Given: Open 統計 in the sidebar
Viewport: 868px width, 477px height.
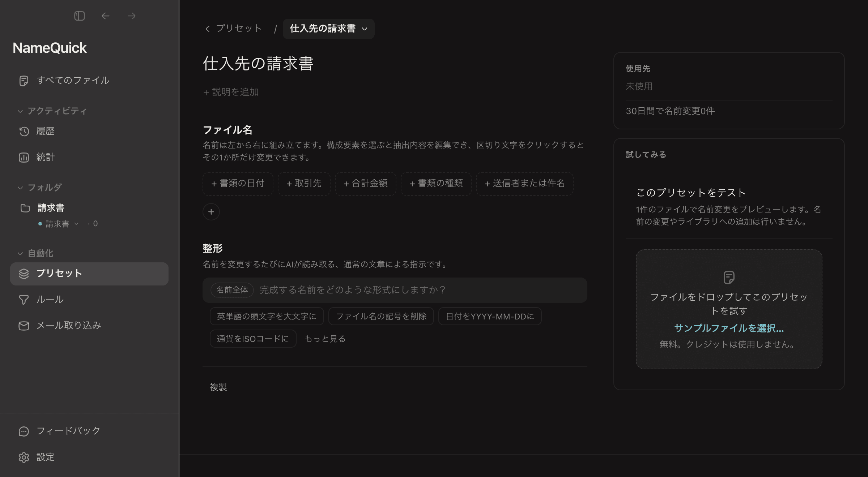Looking at the screenshot, I should pos(89,157).
